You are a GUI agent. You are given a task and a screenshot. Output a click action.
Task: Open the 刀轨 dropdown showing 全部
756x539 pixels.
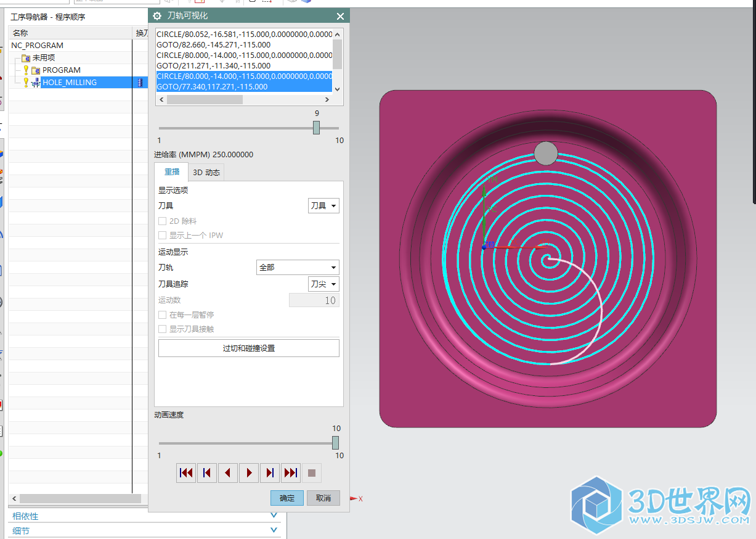point(298,268)
